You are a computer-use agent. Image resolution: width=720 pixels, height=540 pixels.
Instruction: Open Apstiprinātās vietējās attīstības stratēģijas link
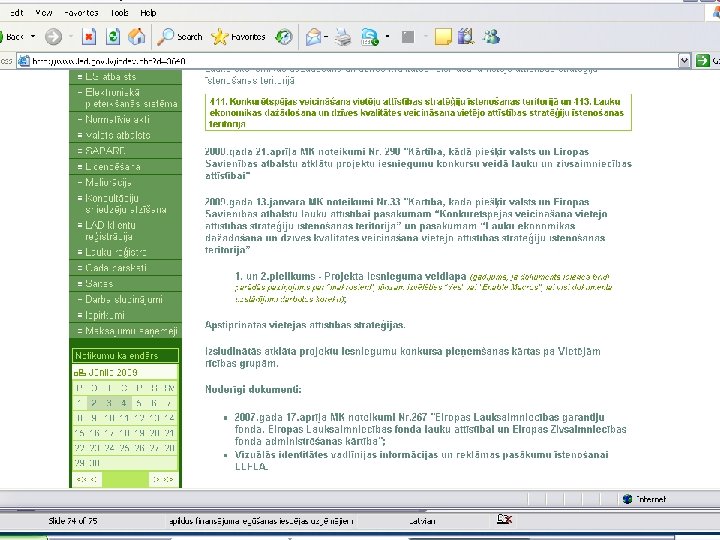(305, 325)
